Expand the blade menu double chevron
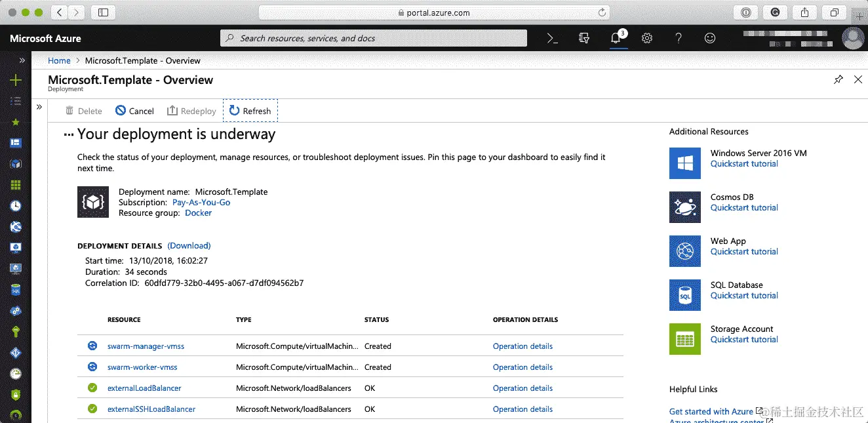Image resolution: width=868 pixels, height=423 pixels. click(x=39, y=107)
